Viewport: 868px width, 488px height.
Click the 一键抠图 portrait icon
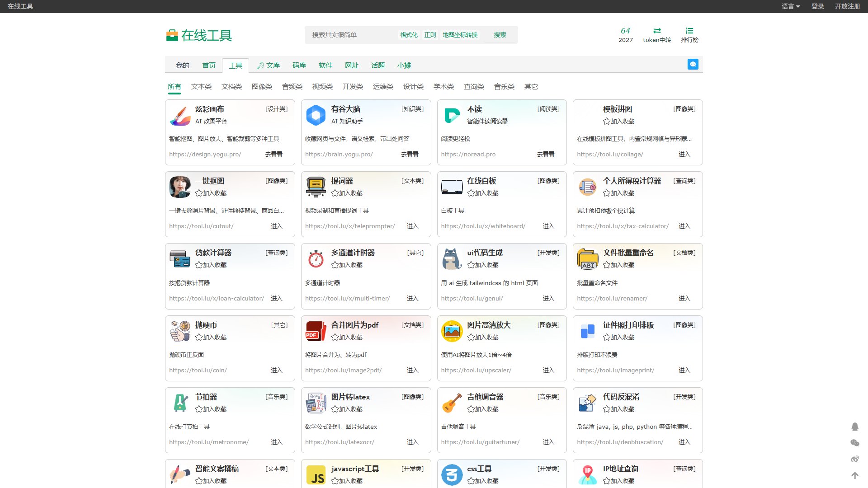(x=180, y=187)
